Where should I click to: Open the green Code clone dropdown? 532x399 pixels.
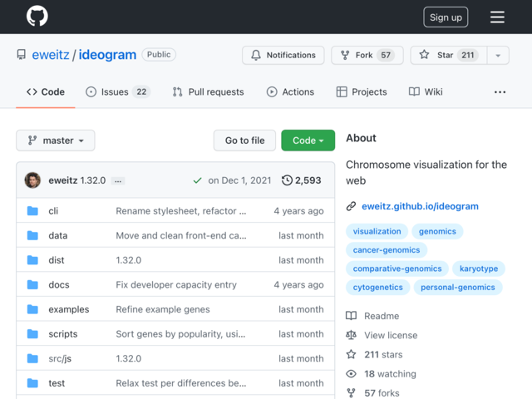pos(308,140)
